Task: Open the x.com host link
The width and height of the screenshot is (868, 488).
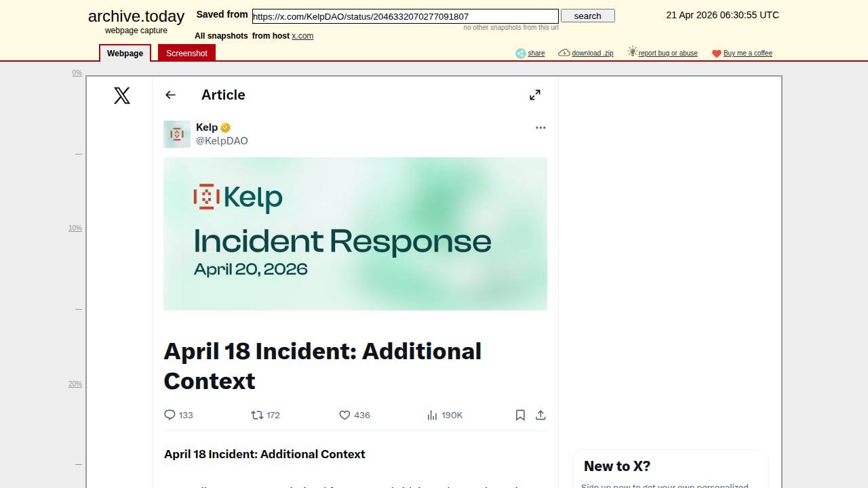Action: point(302,36)
